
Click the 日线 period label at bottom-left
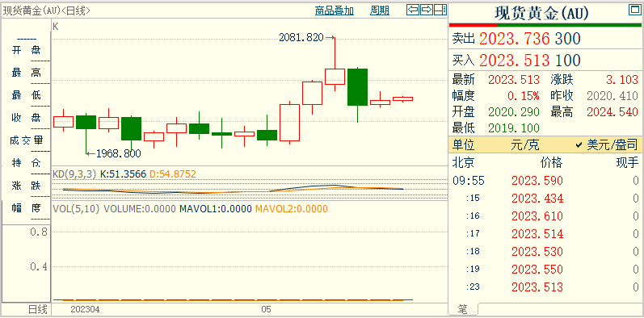(37, 309)
